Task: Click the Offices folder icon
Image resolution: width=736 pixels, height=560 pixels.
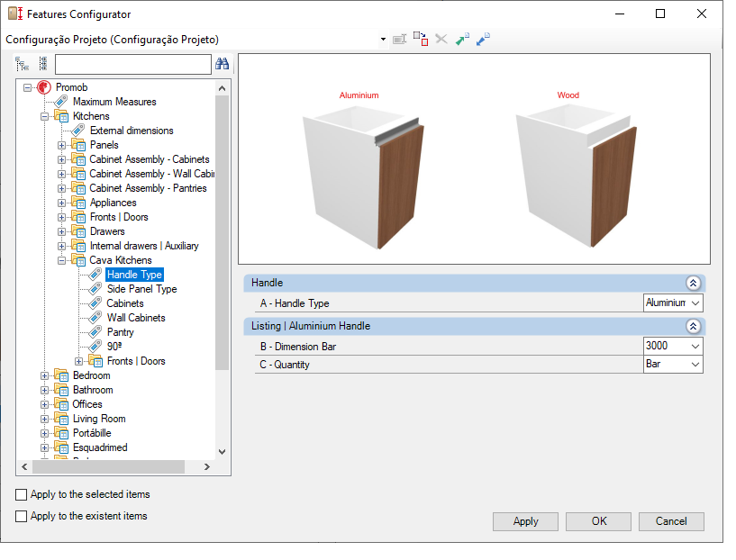Action: point(61,404)
